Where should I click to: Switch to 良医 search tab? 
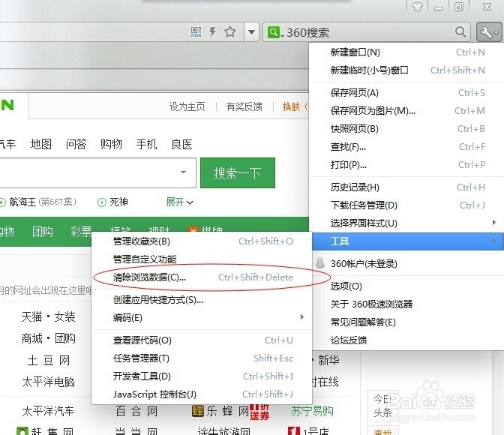click(x=182, y=144)
